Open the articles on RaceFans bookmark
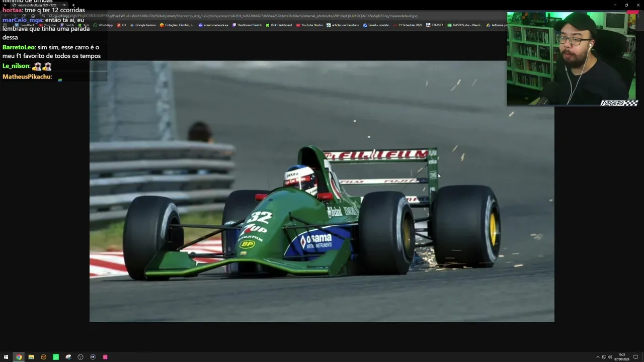 [343, 25]
